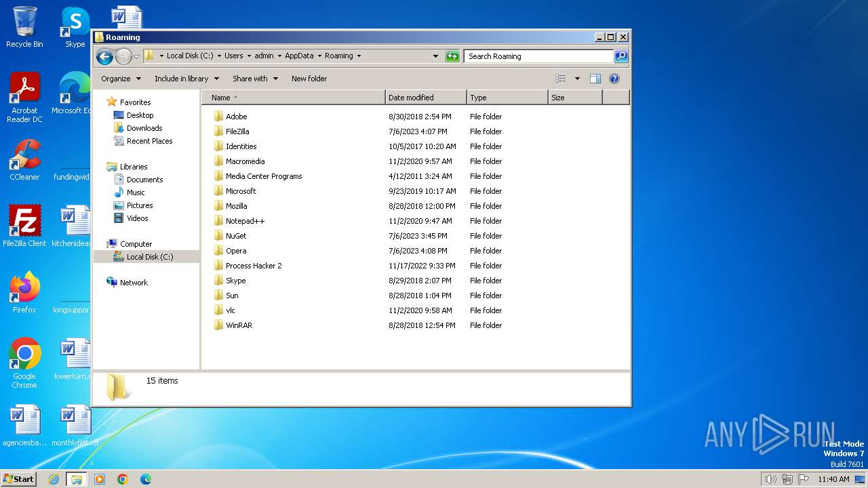This screenshot has width=868, height=488.
Task: Select Acrobat Reader DC desktop icon
Action: coord(24,98)
